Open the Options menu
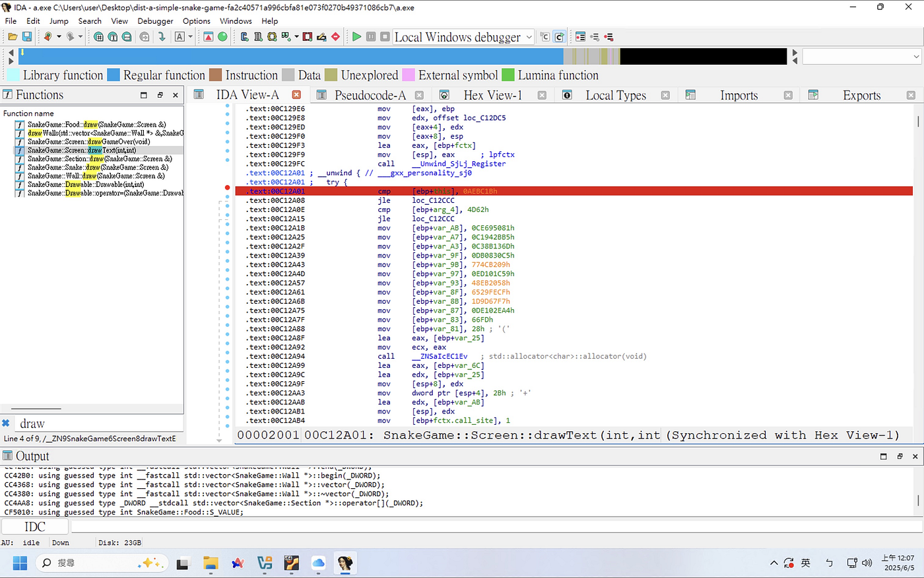Screen dimensions: 924x578 pyautogui.click(x=197, y=21)
